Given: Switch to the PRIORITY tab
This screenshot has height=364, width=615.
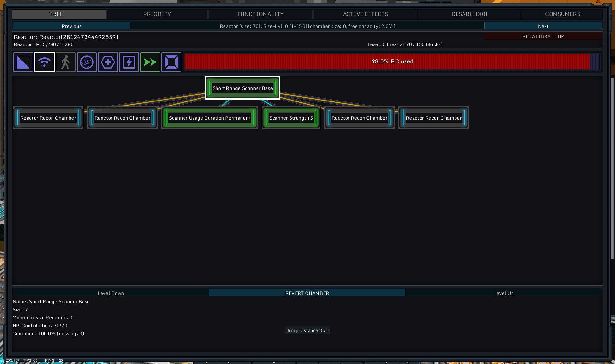Looking at the screenshot, I should click(x=157, y=14).
